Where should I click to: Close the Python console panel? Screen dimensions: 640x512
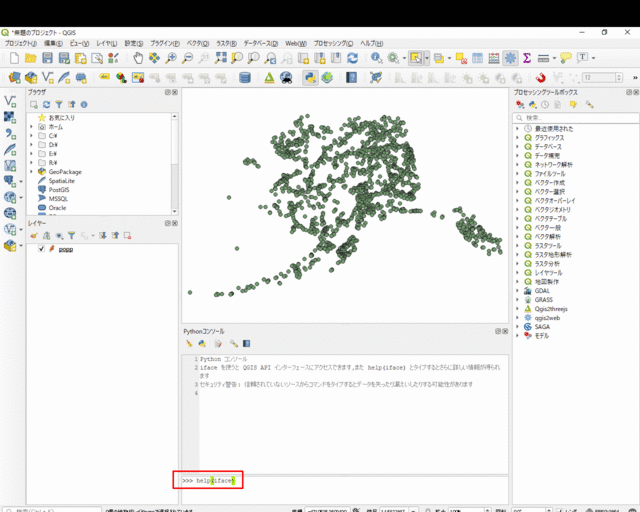pyautogui.click(x=505, y=331)
